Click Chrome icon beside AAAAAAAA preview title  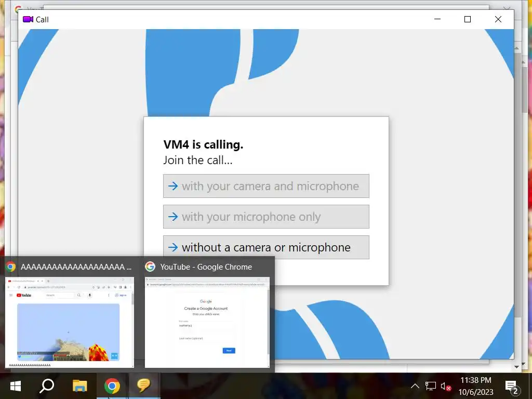coord(11,267)
